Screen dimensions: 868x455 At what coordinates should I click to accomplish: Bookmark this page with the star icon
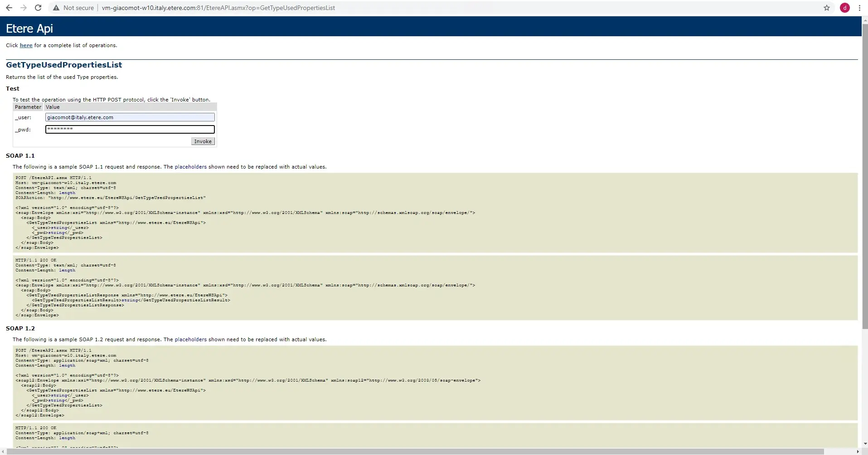coord(826,8)
